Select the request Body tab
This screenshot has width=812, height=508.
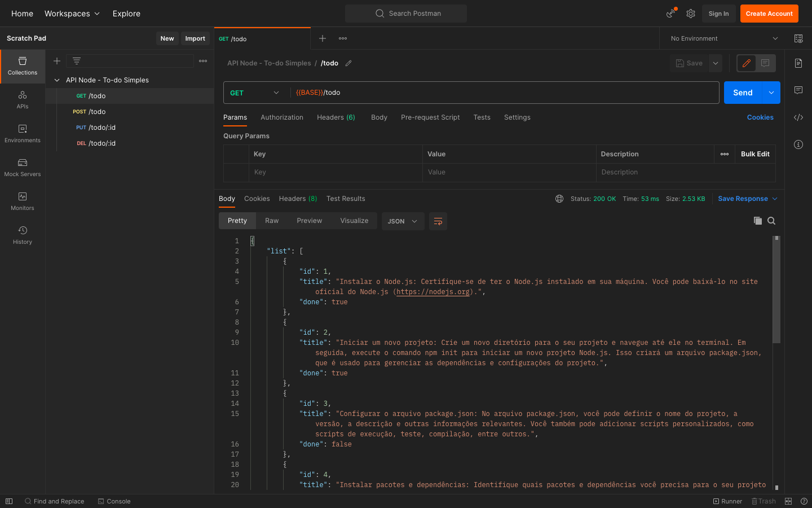[x=379, y=117]
